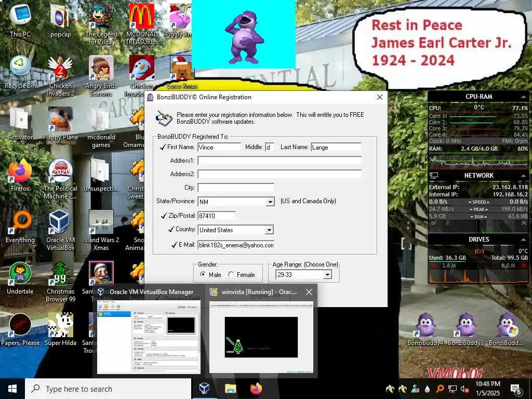Open the Recycle Bin
Screen dimensions: 532x399
pos(20,72)
